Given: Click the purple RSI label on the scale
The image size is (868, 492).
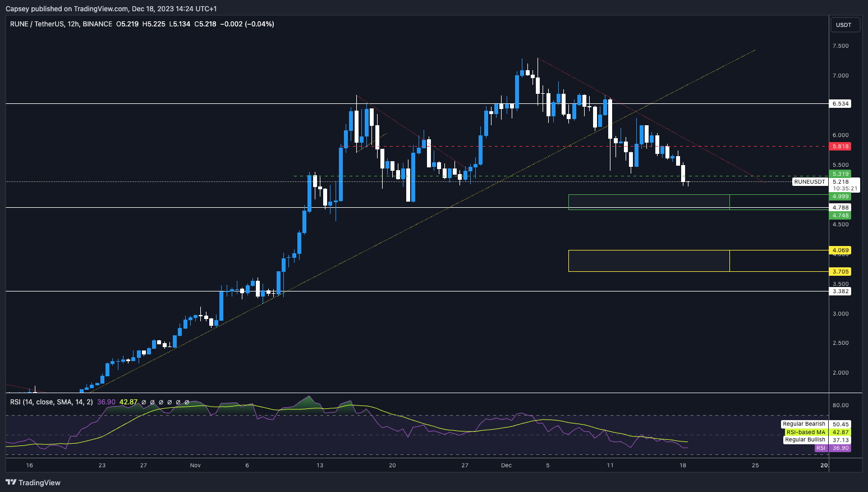Looking at the screenshot, I should tap(821, 448).
